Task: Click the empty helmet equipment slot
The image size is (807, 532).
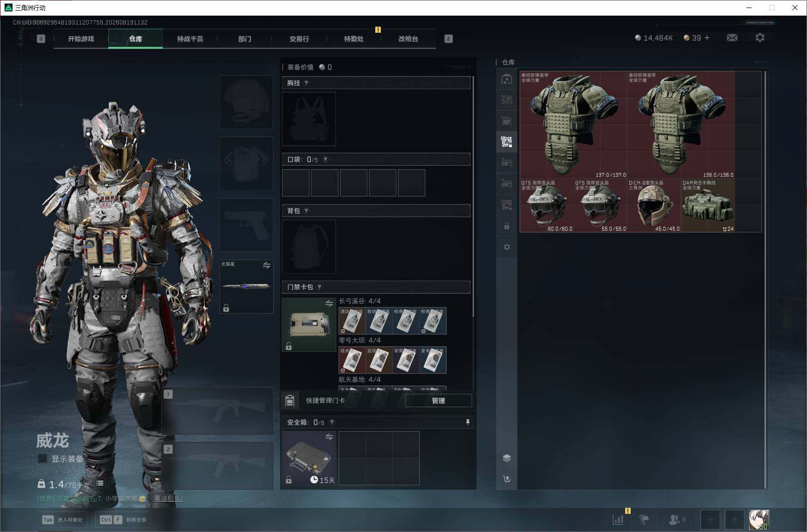Action: point(246,102)
